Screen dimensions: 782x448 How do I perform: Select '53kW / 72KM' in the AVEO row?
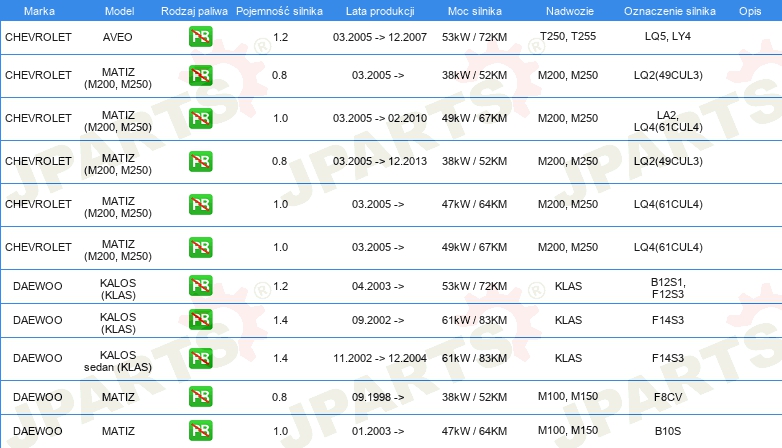coord(474,37)
